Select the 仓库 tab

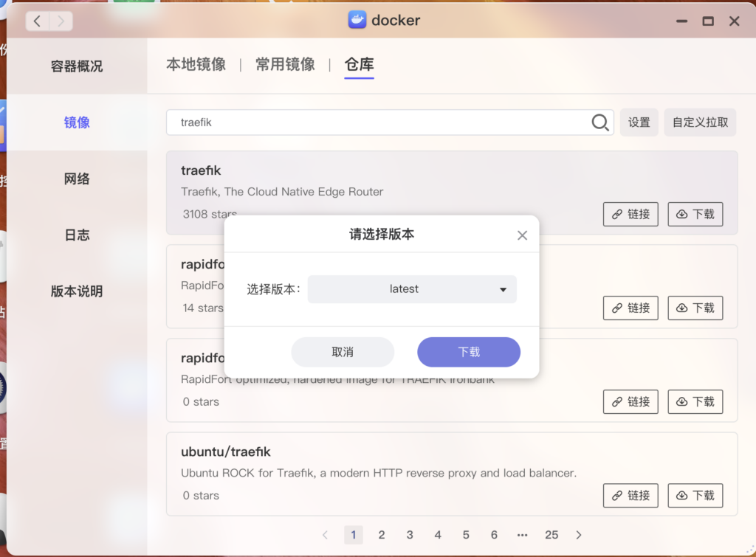[x=360, y=64]
